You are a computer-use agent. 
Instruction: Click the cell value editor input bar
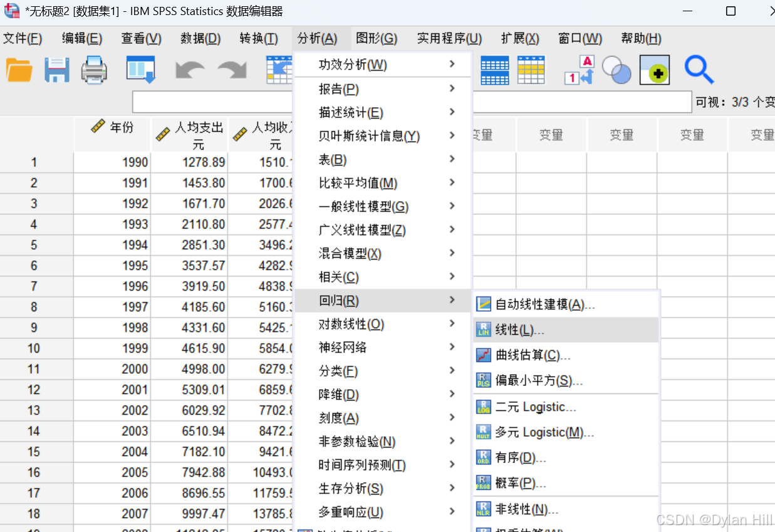pyautogui.click(x=412, y=102)
